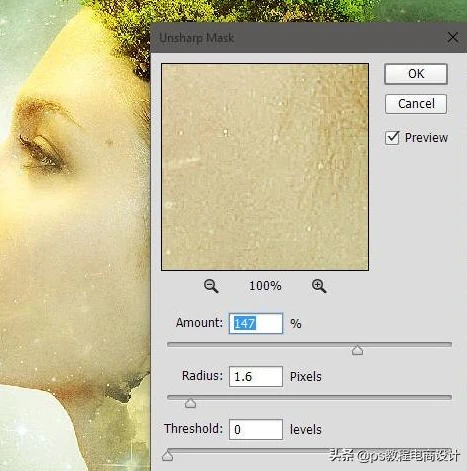Click the Radius input field
This screenshot has width=467, height=471.
coord(256,377)
